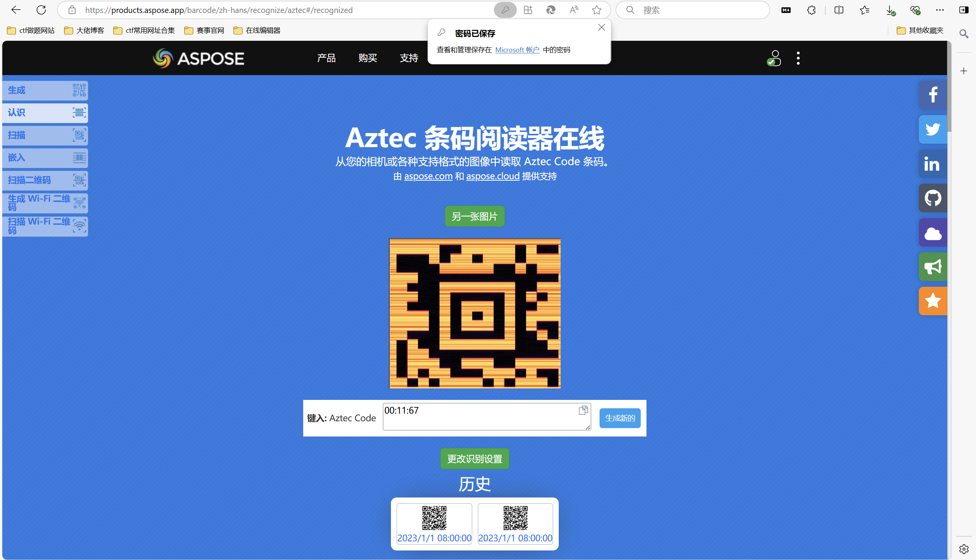The height and width of the screenshot is (560, 976).
Task: Open browser settings and more menu
Action: (940, 10)
